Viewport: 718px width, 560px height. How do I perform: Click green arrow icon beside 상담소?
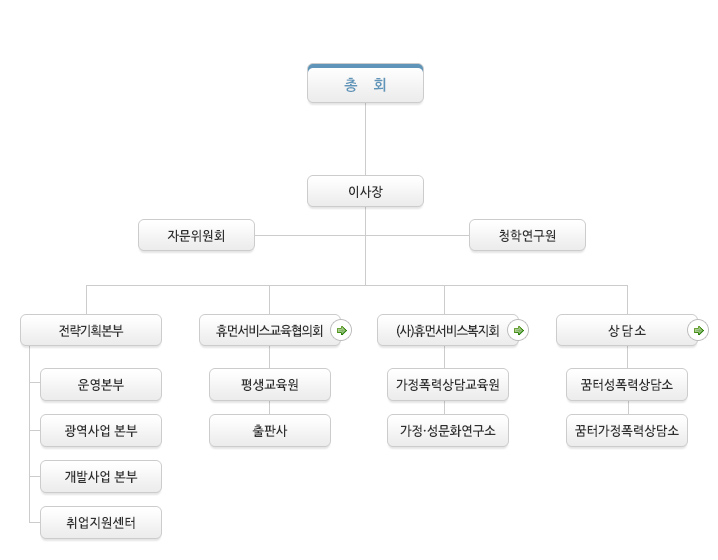point(698,330)
